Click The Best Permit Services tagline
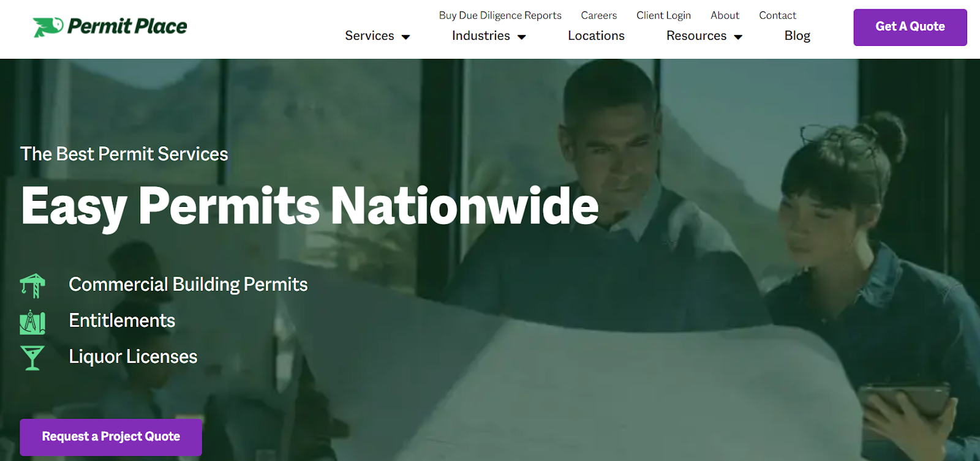The image size is (980, 461). click(x=124, y=154)
